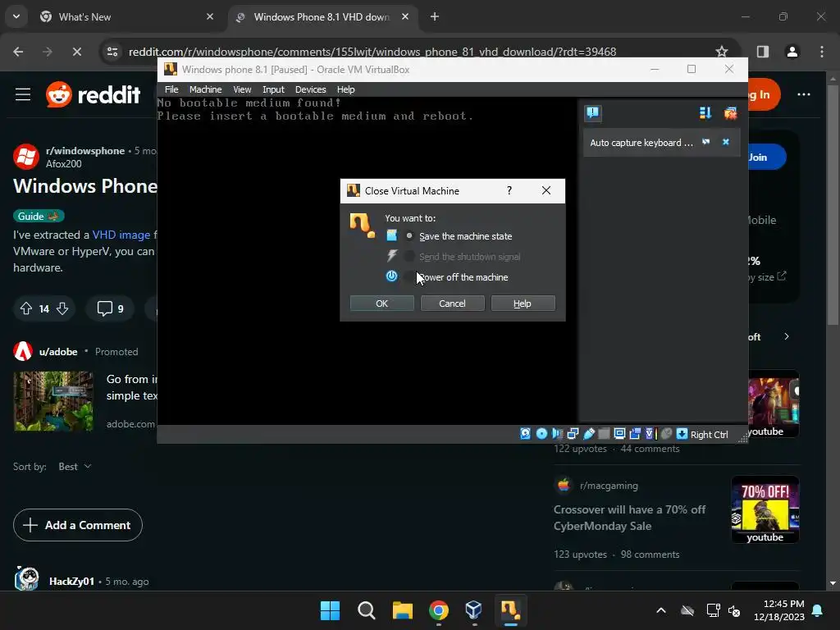Click 70% OFF youtube thumbnail
The width and height of the screenshot is (840, 630).
[765, 509]
